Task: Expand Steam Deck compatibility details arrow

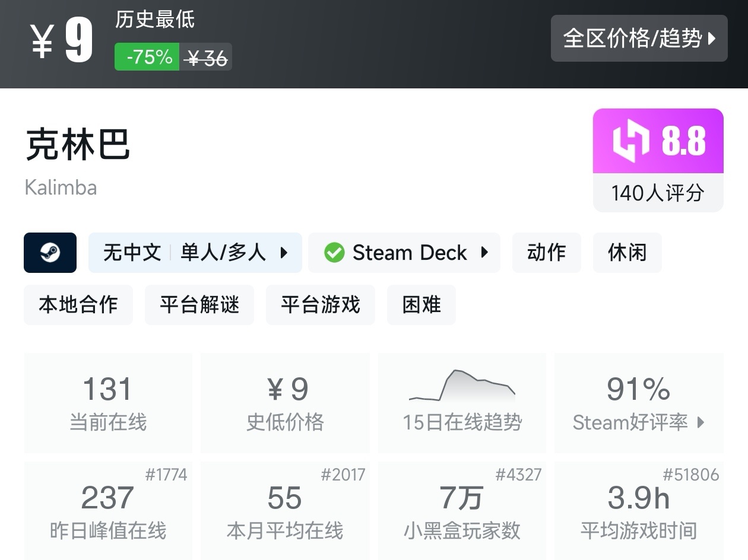Action: click(484, 253)
